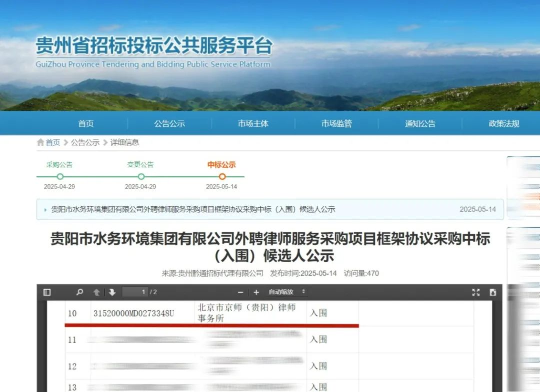This screenshot has height=392, width=540.
Task: Click the breadcrumb home icon
Action: [40, 142]
